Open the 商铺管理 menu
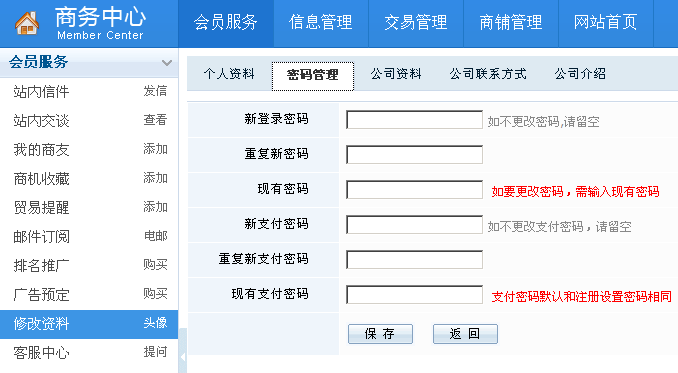The image size is (678, 373). [x=511, y=23]
